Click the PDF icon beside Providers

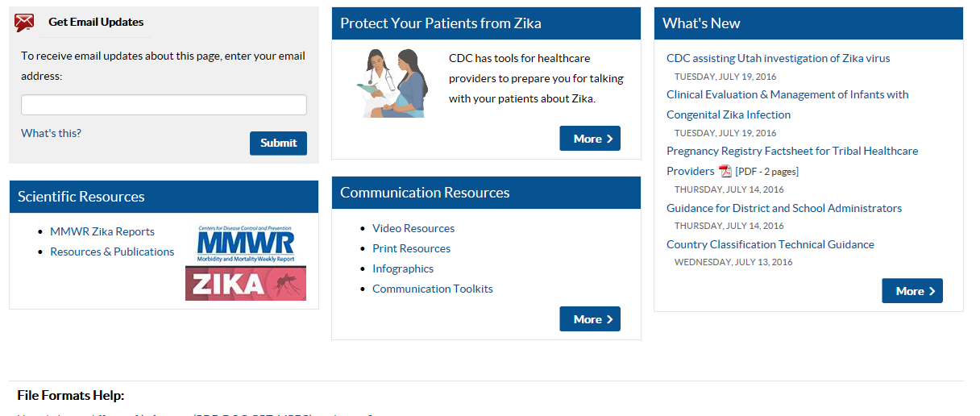725,171
